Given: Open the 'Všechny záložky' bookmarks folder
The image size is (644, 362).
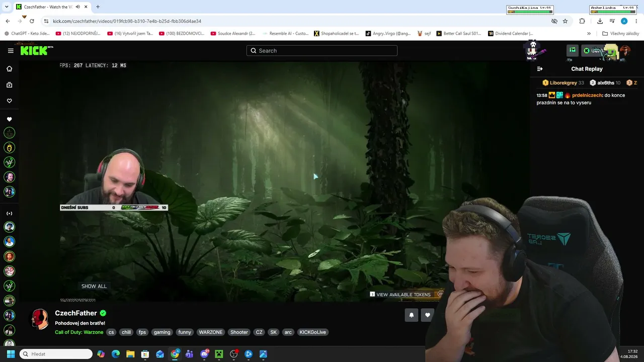Looking at the screenshot, I should point(620,34).
